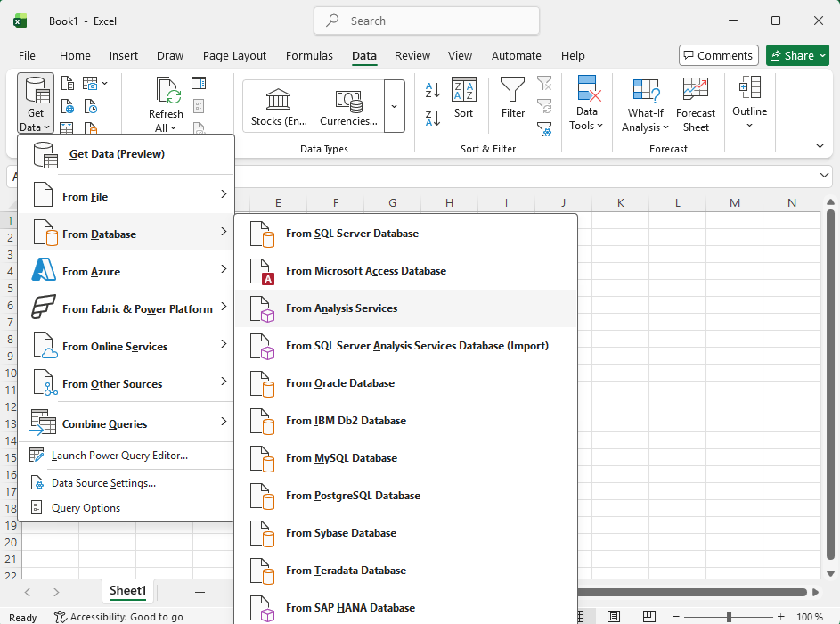Expand the formula bar
The width and height of the screenshot is (840, 624).
click(x=824, y=175)
